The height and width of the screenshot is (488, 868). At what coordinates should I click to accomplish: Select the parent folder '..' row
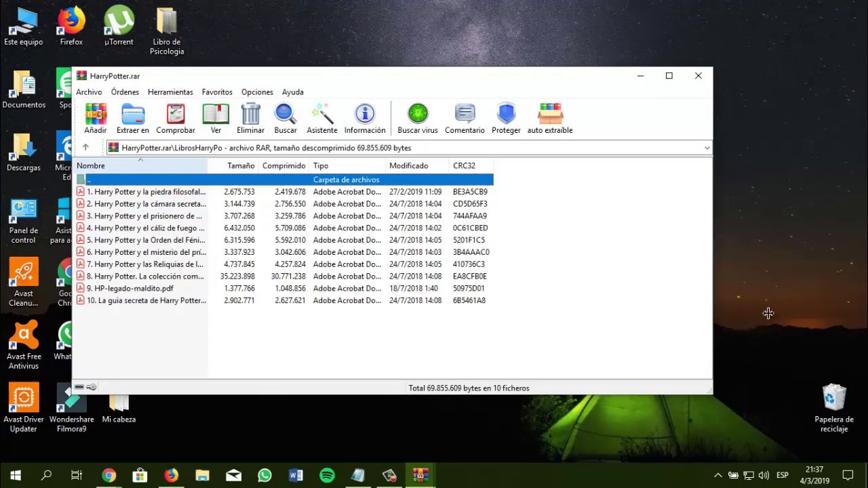coord(284,180)
